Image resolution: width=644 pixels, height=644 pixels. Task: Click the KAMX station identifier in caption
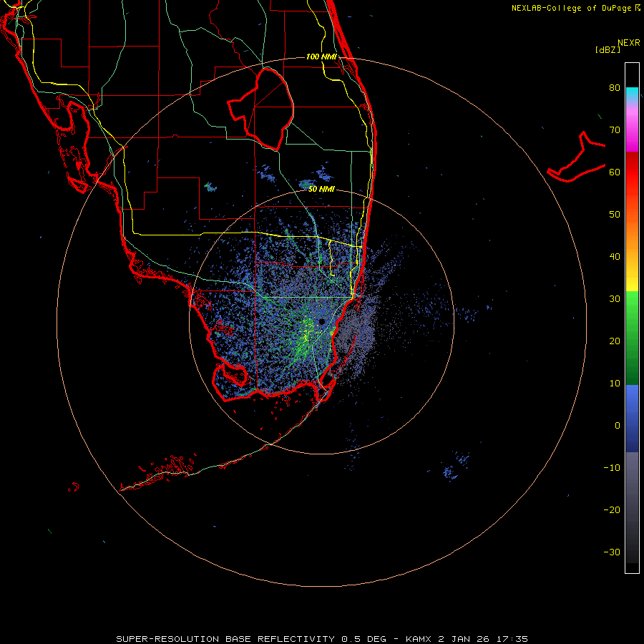(419, 639)
